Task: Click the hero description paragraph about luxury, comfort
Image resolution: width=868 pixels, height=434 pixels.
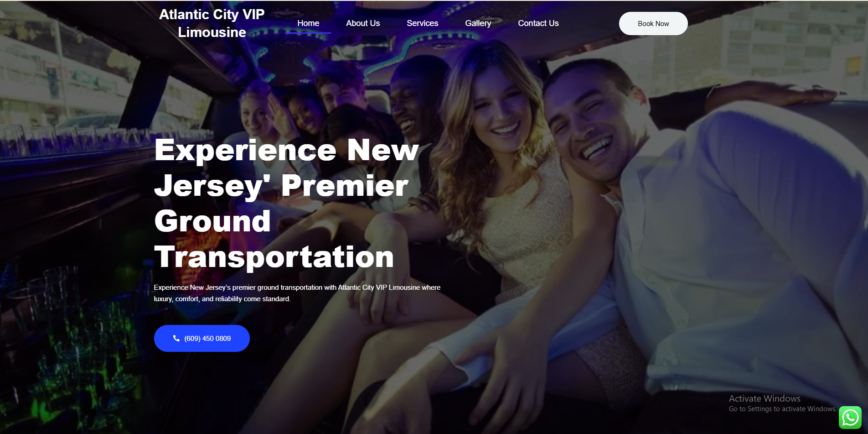Action: (x=297, y=293)
